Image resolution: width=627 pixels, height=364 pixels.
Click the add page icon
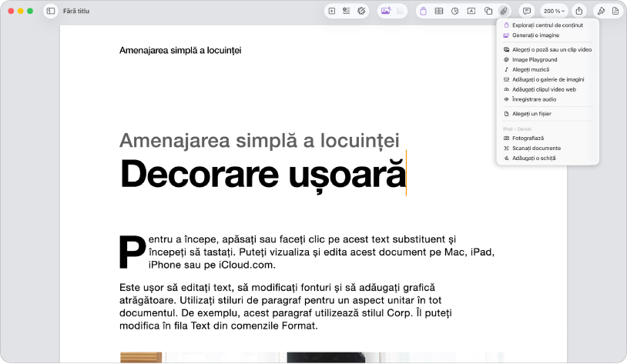click(x=332, y=12)
